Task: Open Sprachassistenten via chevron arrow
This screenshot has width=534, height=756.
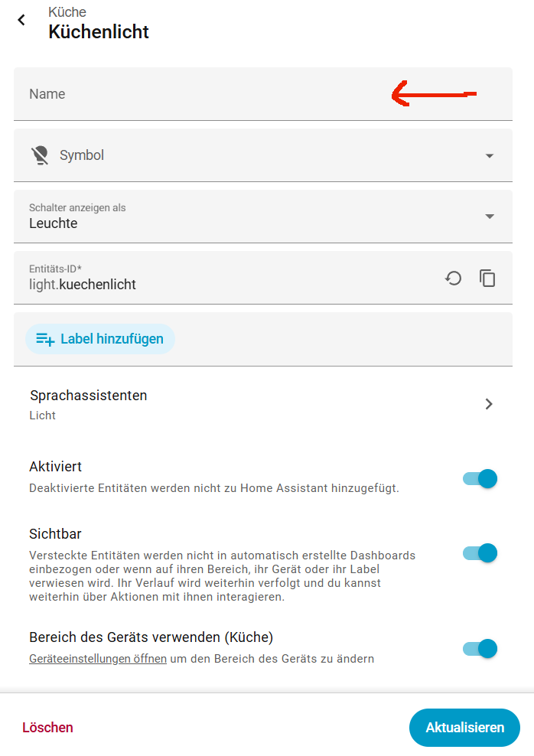Action: [489, 404]
